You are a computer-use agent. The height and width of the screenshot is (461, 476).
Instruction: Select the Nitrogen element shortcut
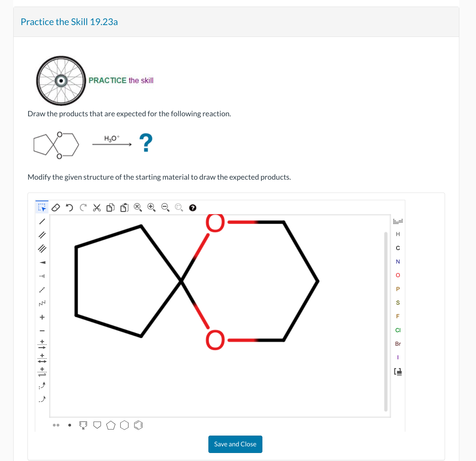(398, 261)
